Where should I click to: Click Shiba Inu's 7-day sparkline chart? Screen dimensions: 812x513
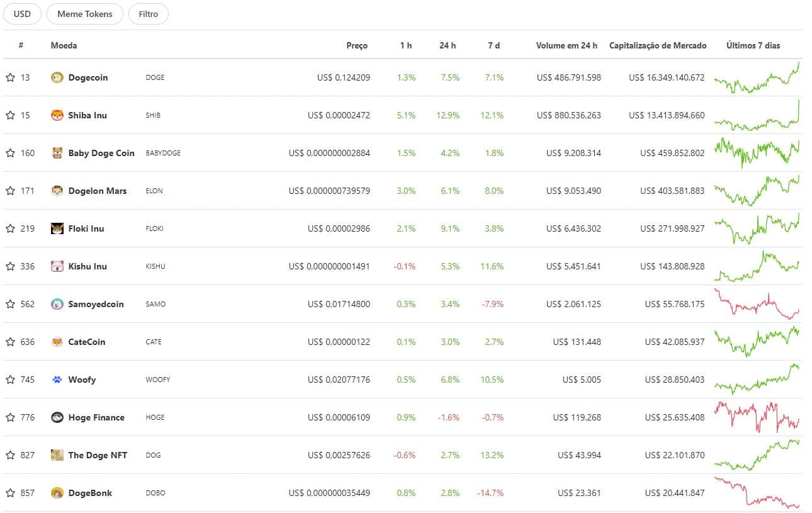(757, 115)
